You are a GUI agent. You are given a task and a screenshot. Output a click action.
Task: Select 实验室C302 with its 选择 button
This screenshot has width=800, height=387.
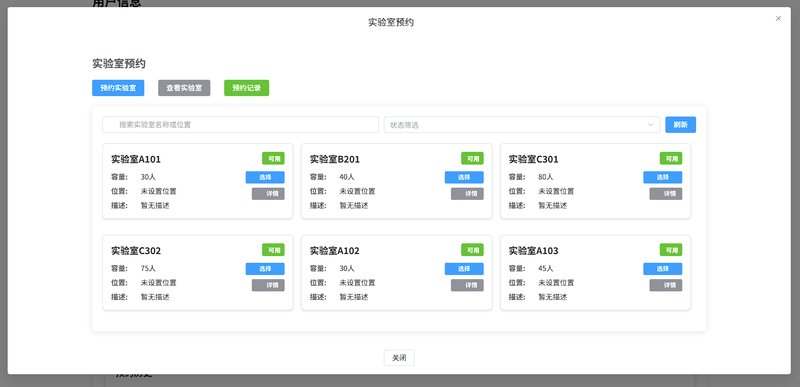[265, 269]
